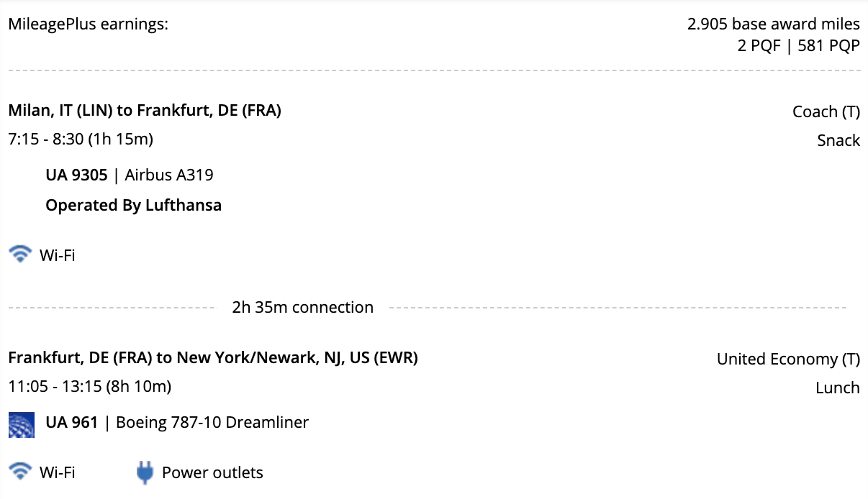The image size is (868, 499).
Task: Select the UA 9305 flight number
Action: tap(76, 175)
